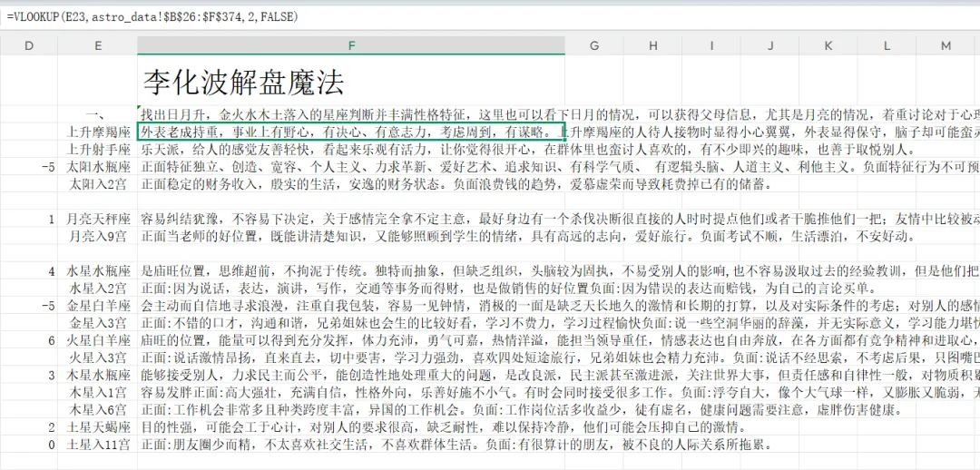Select the 太阳水瓶座 label cell
This screenshot has width=980, height=470.
pos(98,167)
